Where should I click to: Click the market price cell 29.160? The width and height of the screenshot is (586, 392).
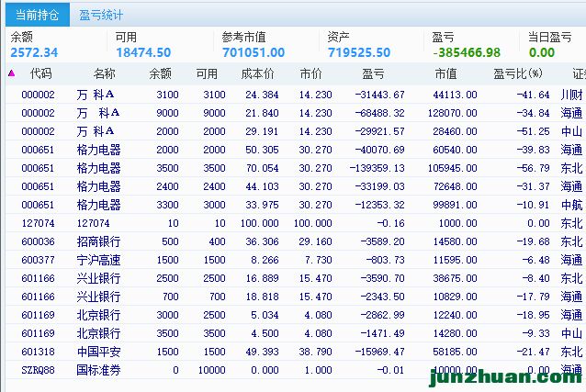pos(315,241)
